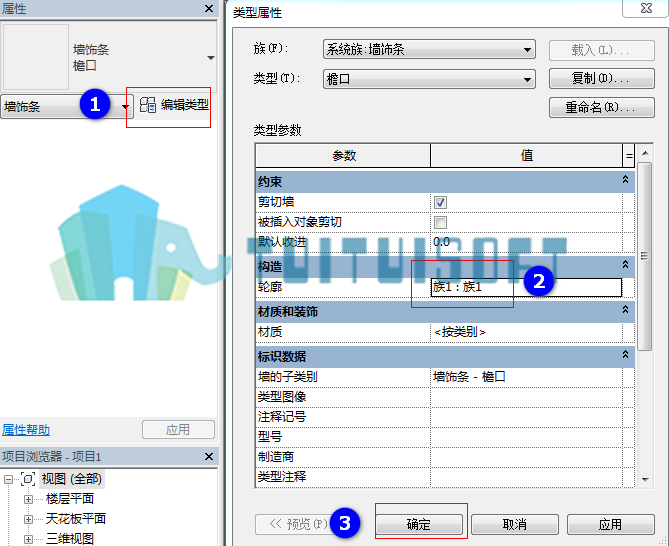Click the type preview thumbnail in 属性
Viewport: 669px width, 546px height.
[36, 57]
